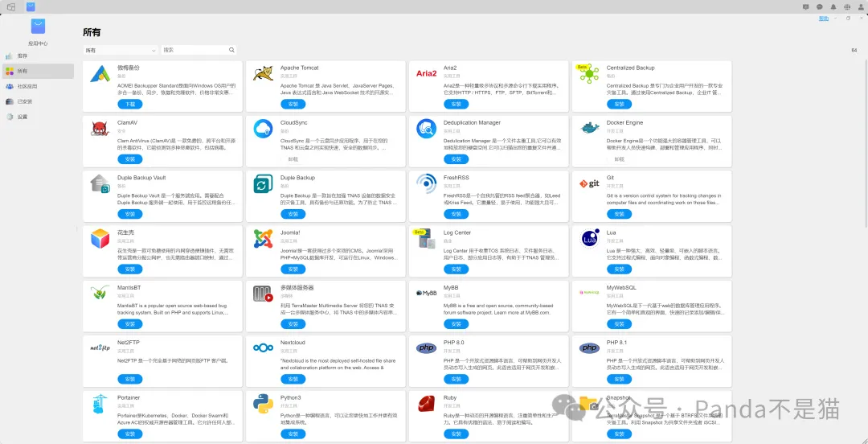Open 设置 in the sidebar
This screenshot has width=868, height=444.
tap(38, 117)
